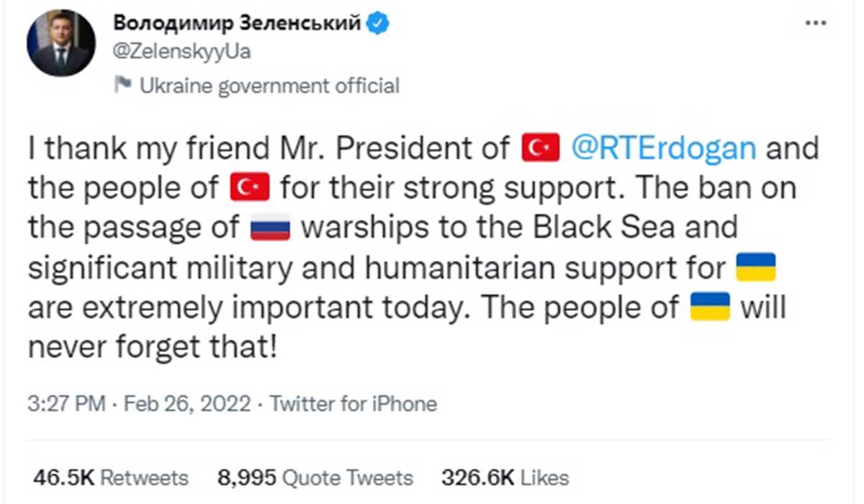Click the '3:27 PM' tweet time
The width and height of the screenshot is (864, 504).
[66, 403]
